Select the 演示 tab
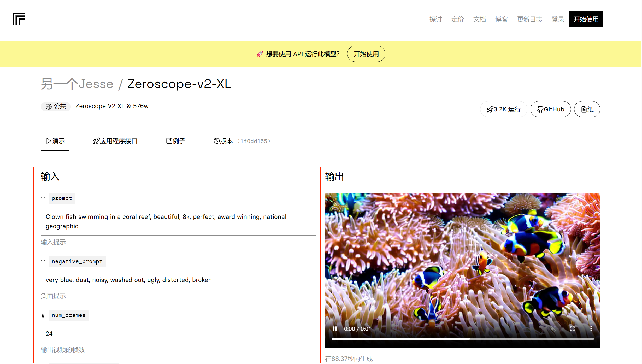Image resolution: width=642 pixels, height=364 pixels. (55, 141)
